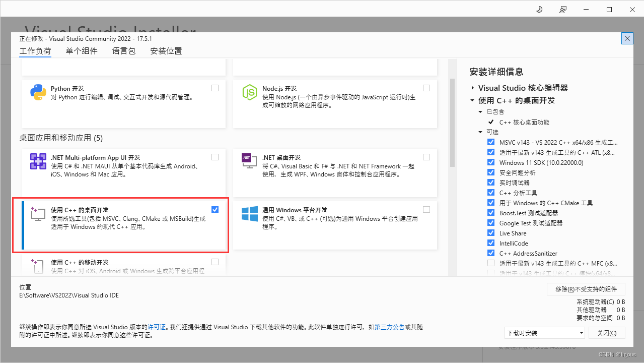Uncheck the 实时调试器 option
Screen dimensions: 644x363
491,183
